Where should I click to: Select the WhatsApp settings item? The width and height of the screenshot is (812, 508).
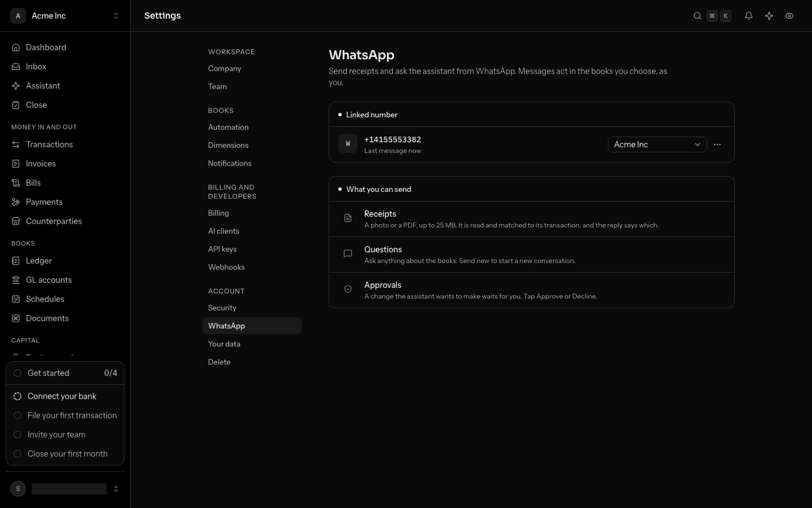click(251, 326)
